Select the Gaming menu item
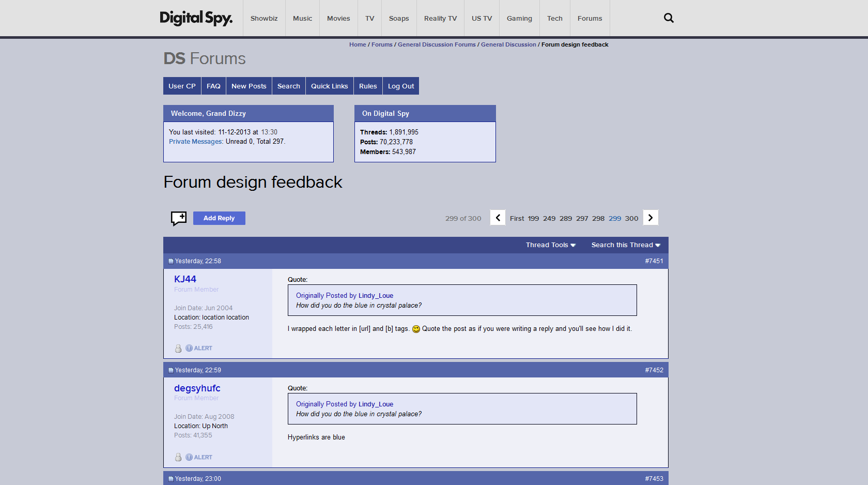 click(519, 18)
